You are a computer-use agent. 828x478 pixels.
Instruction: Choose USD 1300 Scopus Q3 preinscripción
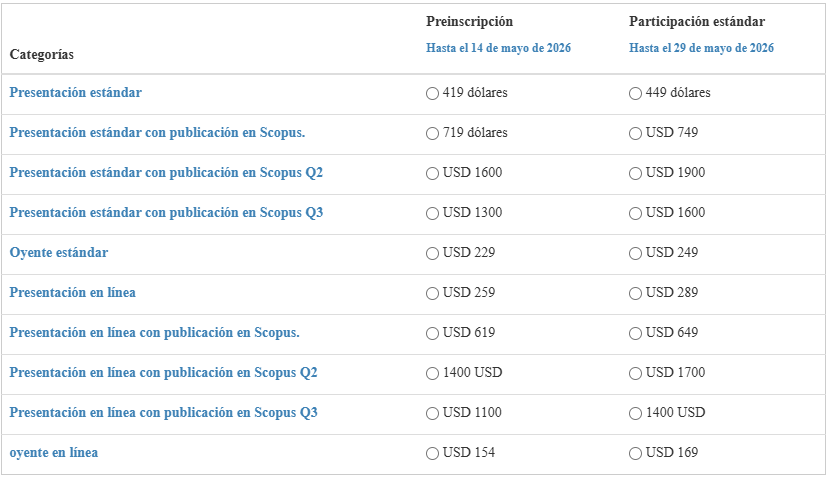432,213
